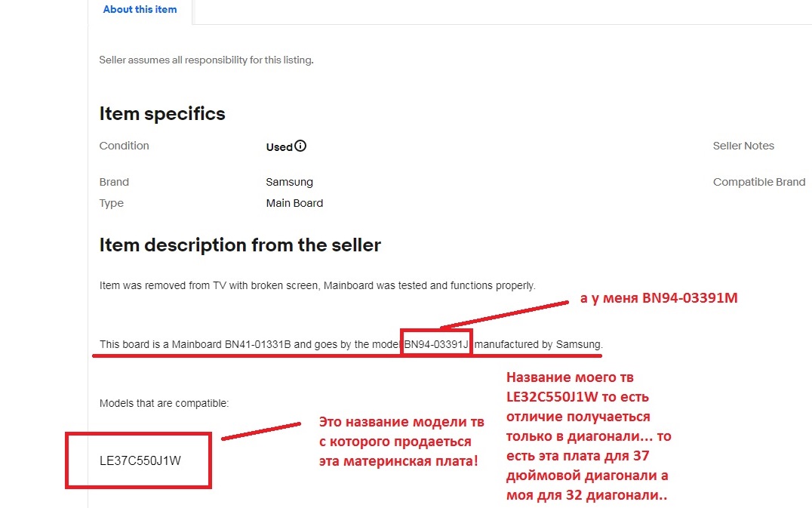
Task: Click the Main Board type value
Action: coord(294,203)
